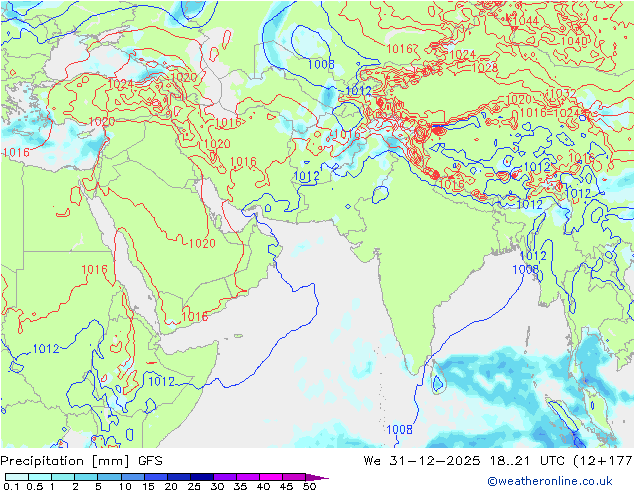Click the "GFS" model label
634x490 pixels.
point(150,461)
